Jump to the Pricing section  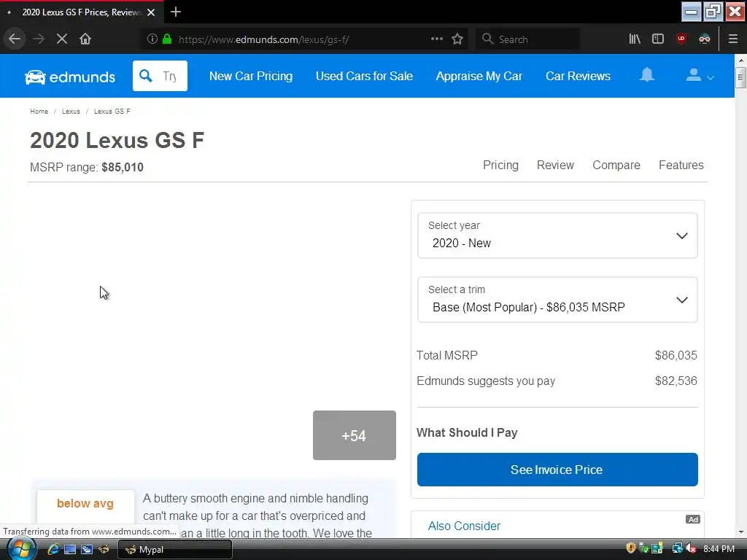click(x=500, y=166)
